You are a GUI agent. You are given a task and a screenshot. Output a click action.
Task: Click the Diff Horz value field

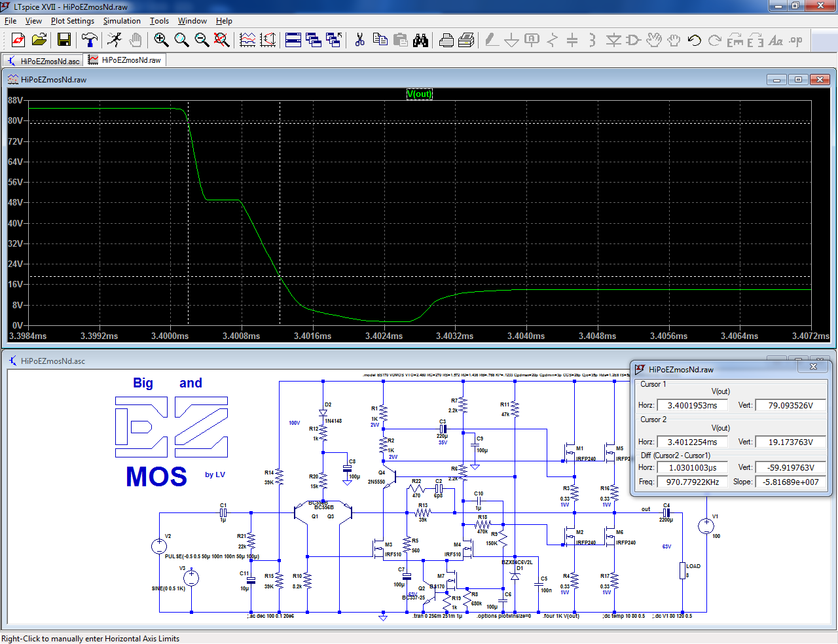coord(692,468)
